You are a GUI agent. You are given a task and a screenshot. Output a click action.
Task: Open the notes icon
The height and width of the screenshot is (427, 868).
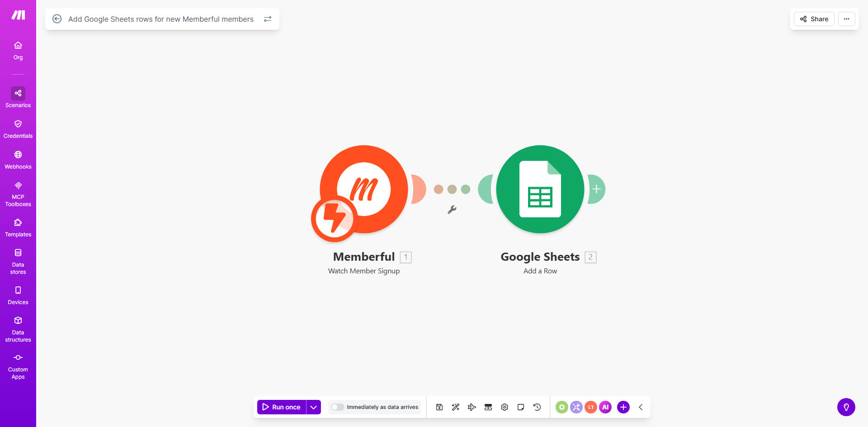[x=521, y=407]
